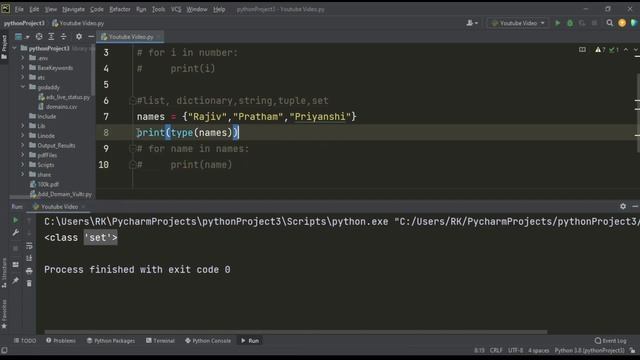Collapse all in Project panel
The image size is (640, 360).
[64, 37]
